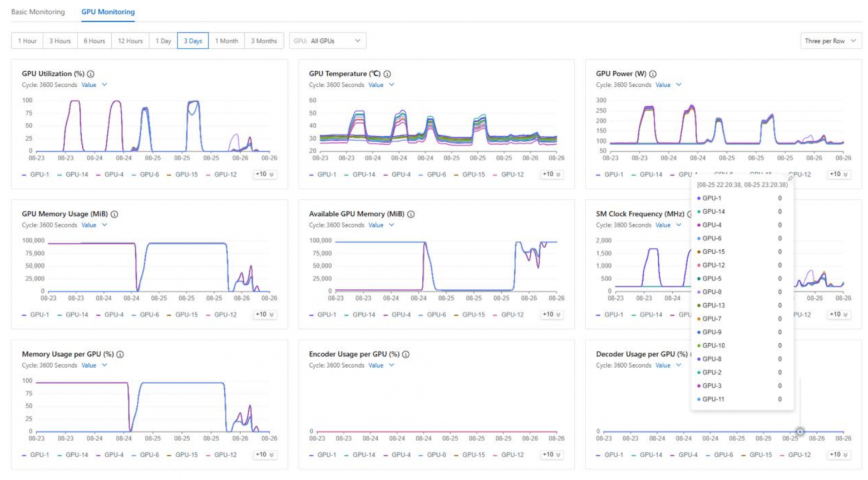Screen dimensions: 868x480
Task: Open Value dropdown in GPU Power
Action: tap(668, 85)
